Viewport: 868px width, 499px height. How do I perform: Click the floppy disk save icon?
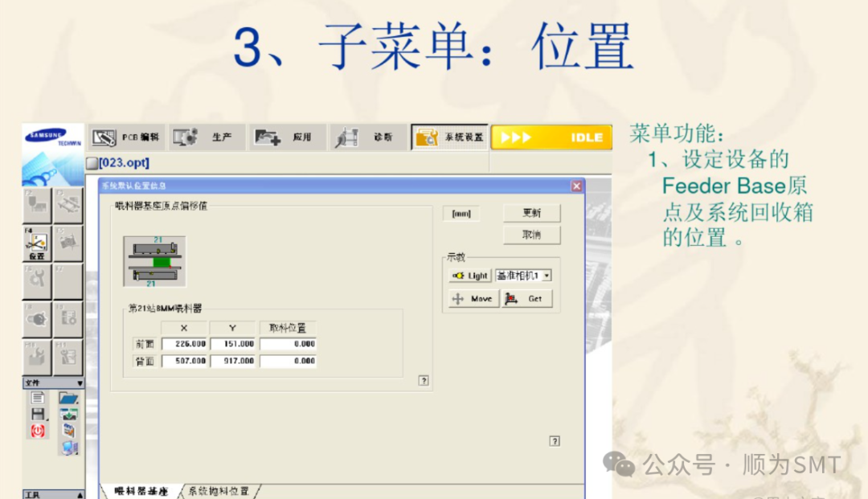tap(38, 414)
